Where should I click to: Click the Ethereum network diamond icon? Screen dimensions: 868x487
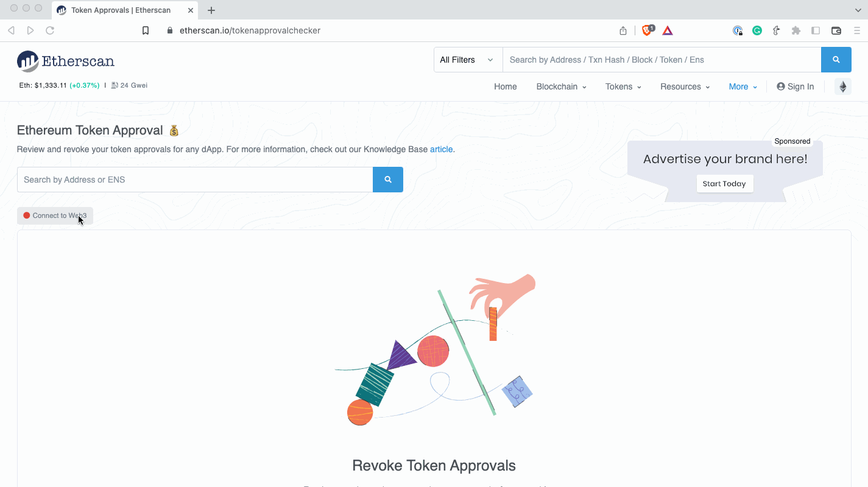point(843,86)
